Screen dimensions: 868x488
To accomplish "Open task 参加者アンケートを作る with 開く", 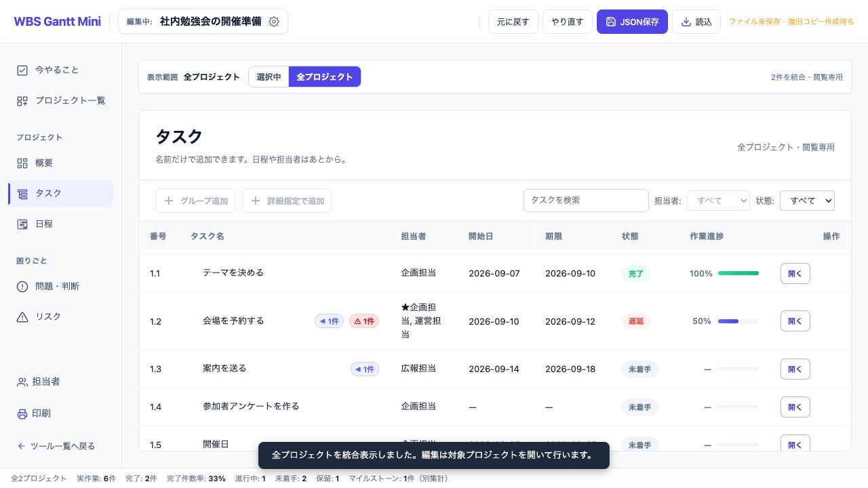I will coord(795,407).
